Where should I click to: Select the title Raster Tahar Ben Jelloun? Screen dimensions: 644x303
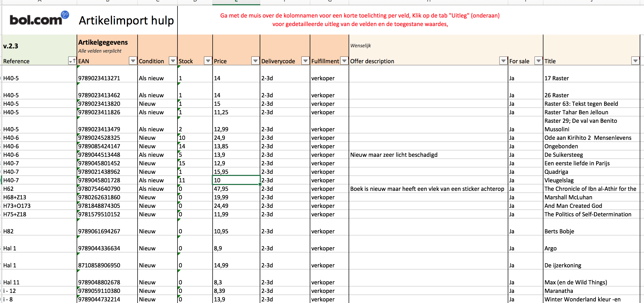point(591,112)
